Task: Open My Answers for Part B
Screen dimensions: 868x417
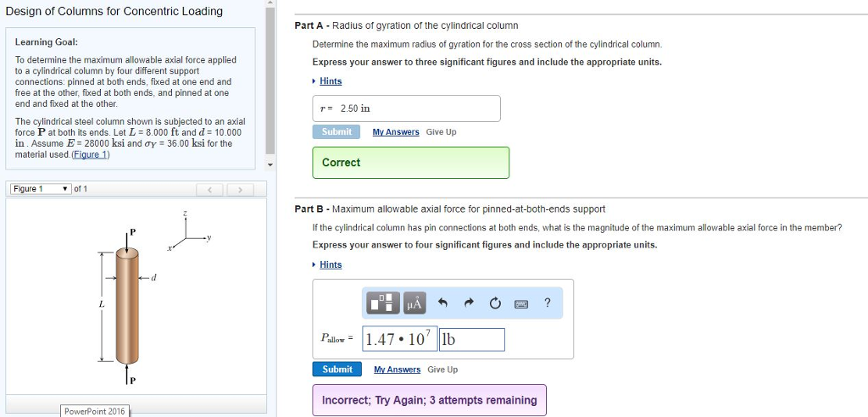Action: (397, 370)
